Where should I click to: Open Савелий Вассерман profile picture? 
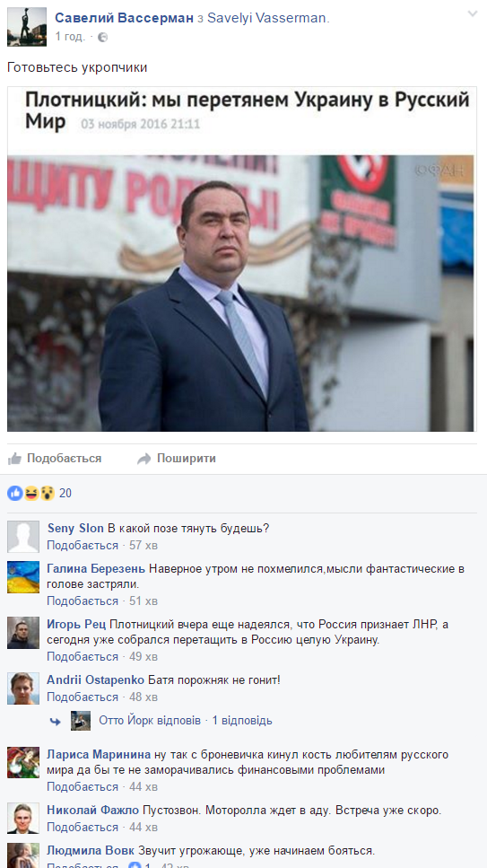pos(27,27)
